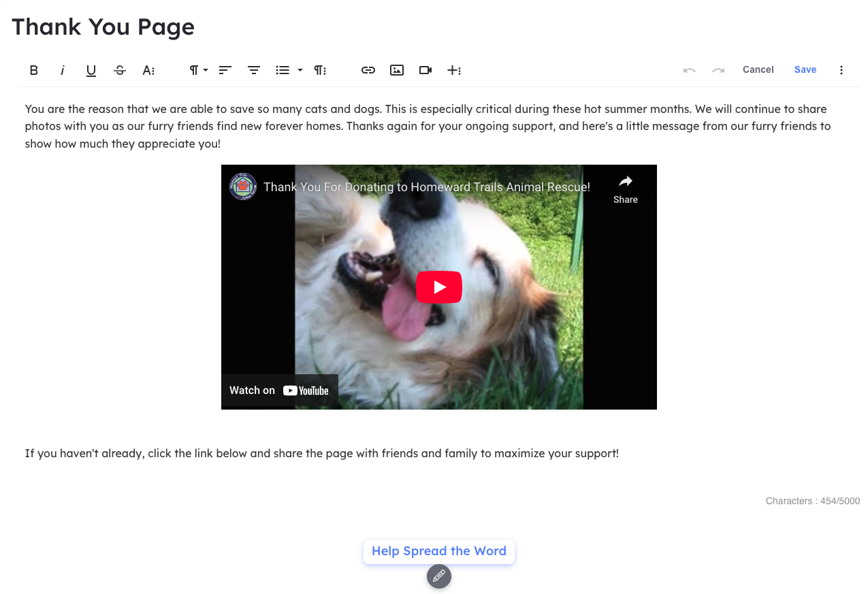868x594 pixels.
Task: Cancel editing the thank you message
Action: (758, 69)
